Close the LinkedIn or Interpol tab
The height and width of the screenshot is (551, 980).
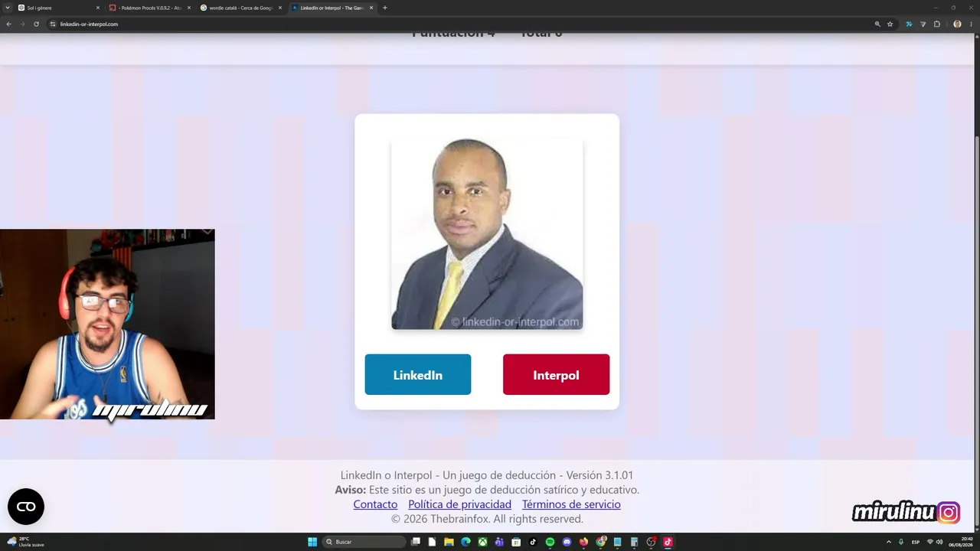tap(371, 8)
